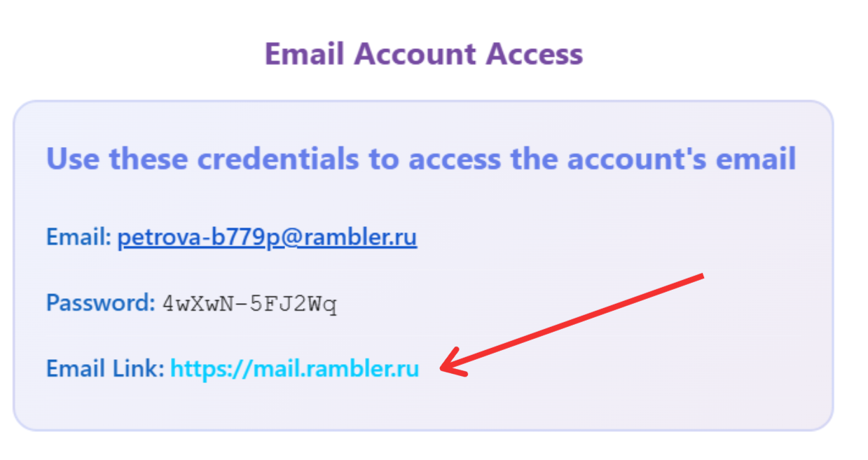Click the "Use these credentials" heading
The height and width of the screenshot is (460, 868).
pos(421,159)
